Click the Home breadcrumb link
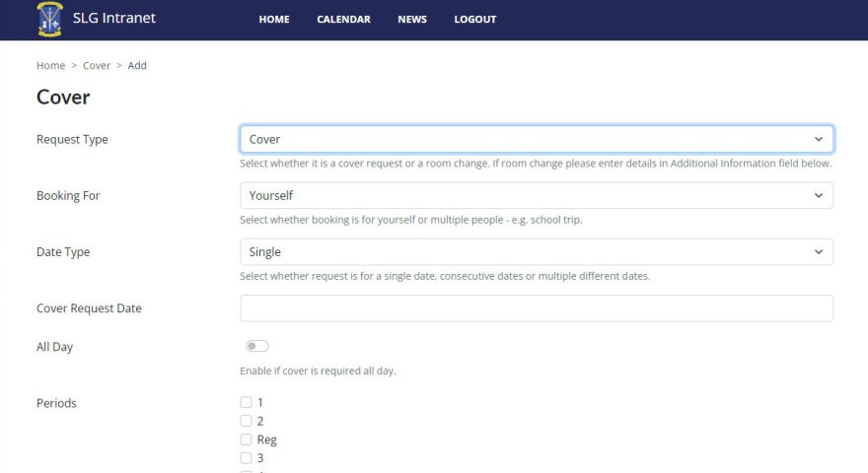 51,65
